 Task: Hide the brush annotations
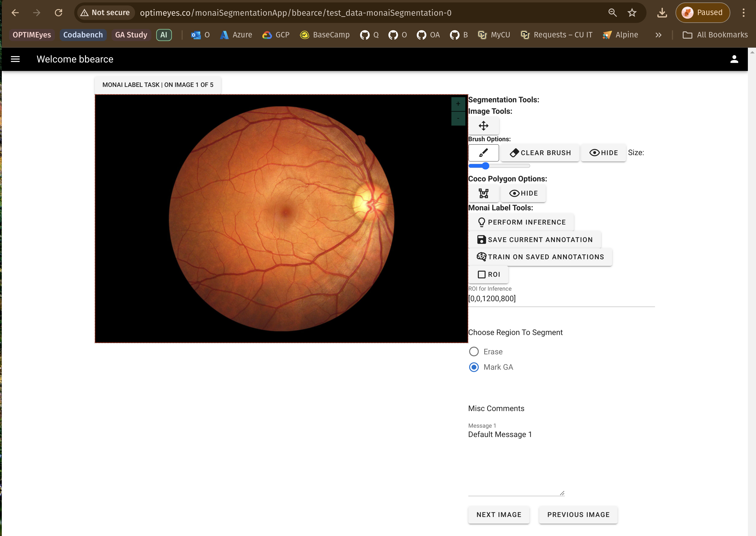tap(603, 153)
